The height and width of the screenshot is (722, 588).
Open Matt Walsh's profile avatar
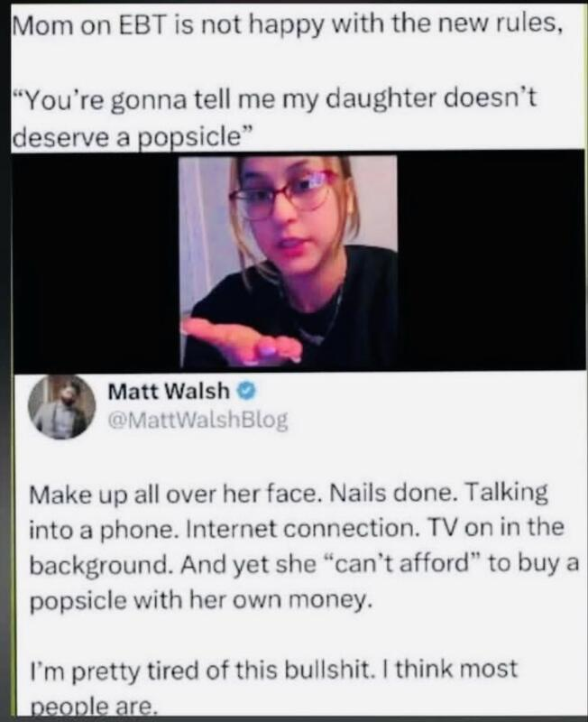tap(61, 407)
